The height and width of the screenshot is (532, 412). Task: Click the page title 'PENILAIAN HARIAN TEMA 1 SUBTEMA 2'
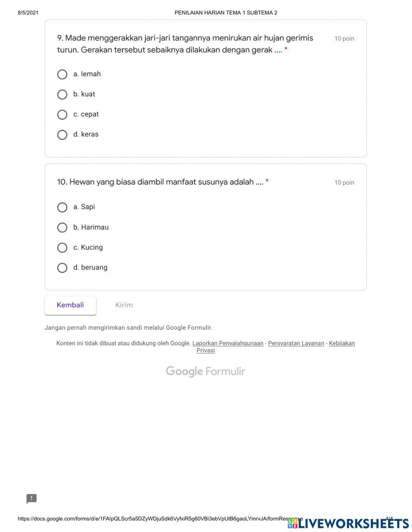click(x=226, y=13)
